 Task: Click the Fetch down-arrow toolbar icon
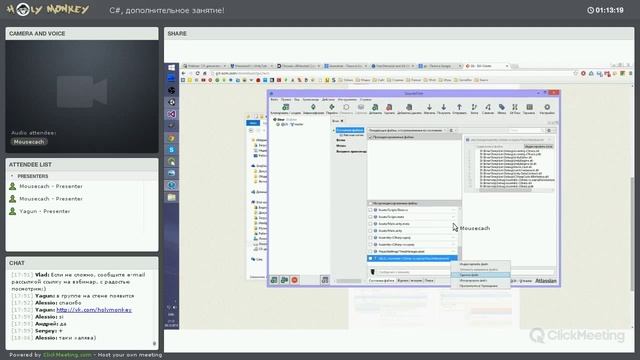point(429,107)
